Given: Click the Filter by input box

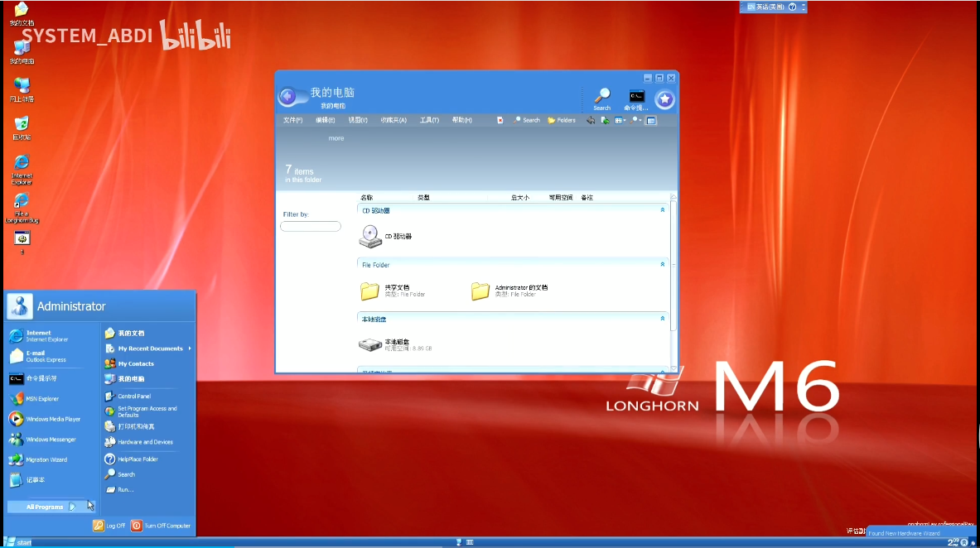Looking at the screenshot, I should tap(311, 226).
